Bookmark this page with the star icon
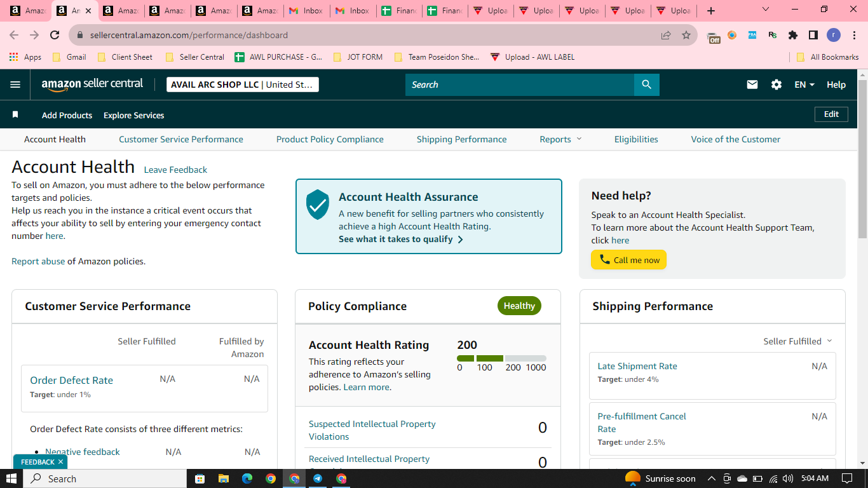 tap(686, 35)
